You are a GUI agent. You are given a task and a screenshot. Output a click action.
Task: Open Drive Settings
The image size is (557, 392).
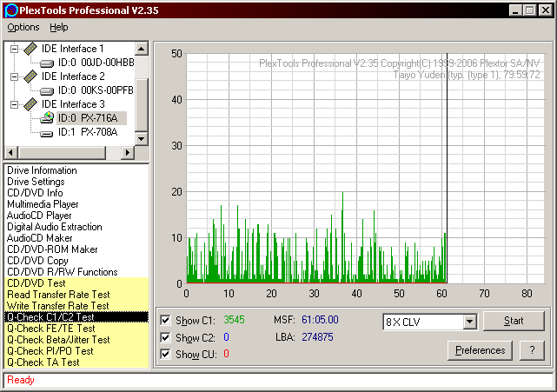click(x=36, y=182)
